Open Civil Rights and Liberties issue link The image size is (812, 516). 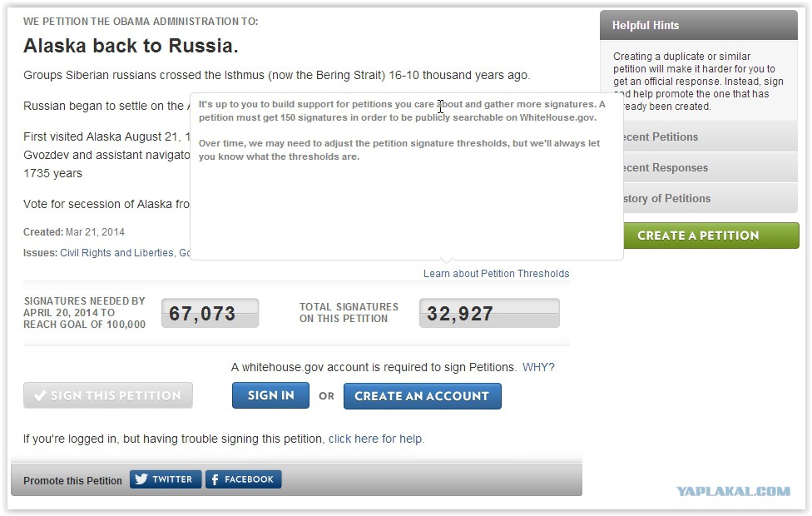pyautogui.click(x=116, y=253)
